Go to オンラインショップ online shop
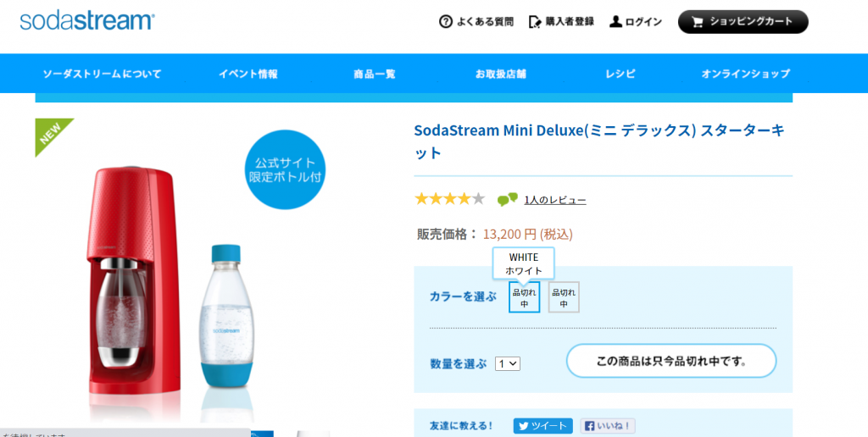 click(746, 74)
